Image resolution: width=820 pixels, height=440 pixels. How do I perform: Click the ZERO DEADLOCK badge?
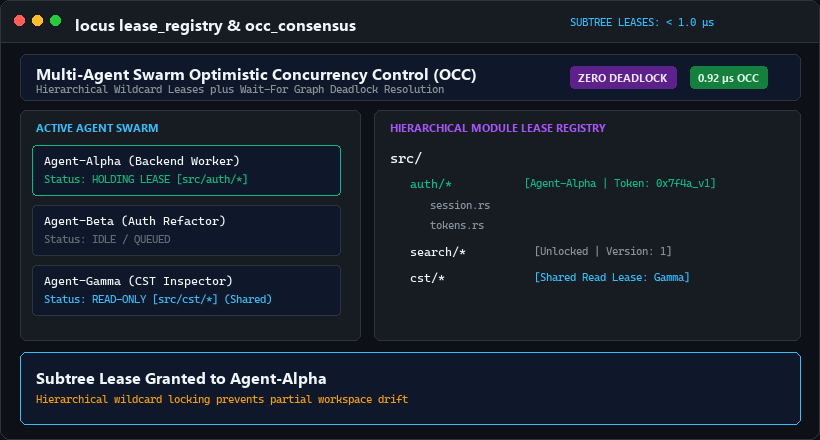(623, 78)
